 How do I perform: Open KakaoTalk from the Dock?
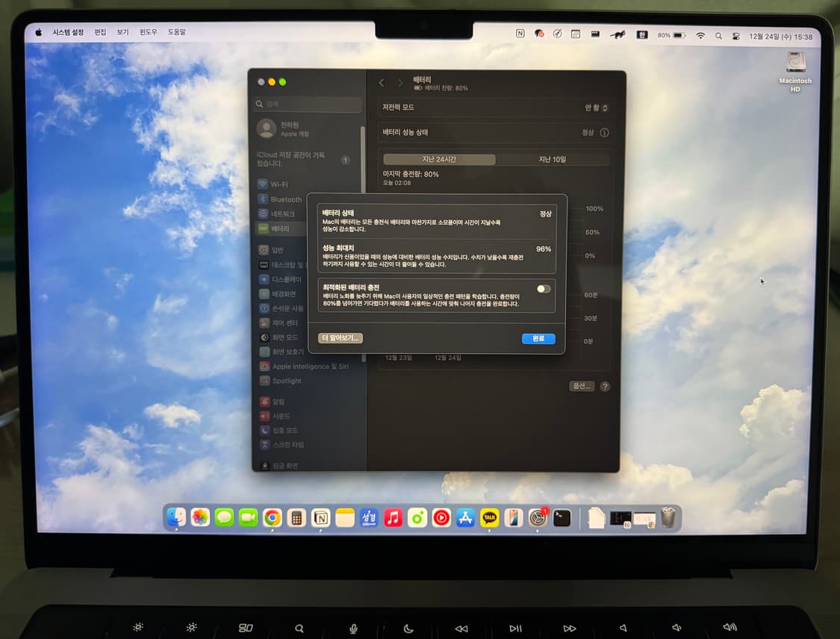click(x=490, y=517)
